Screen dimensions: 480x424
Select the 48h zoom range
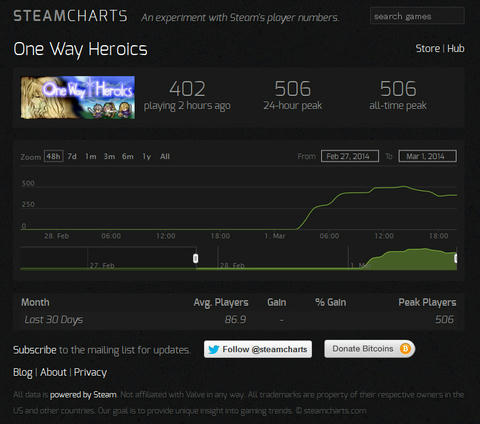tap(53, 156)
